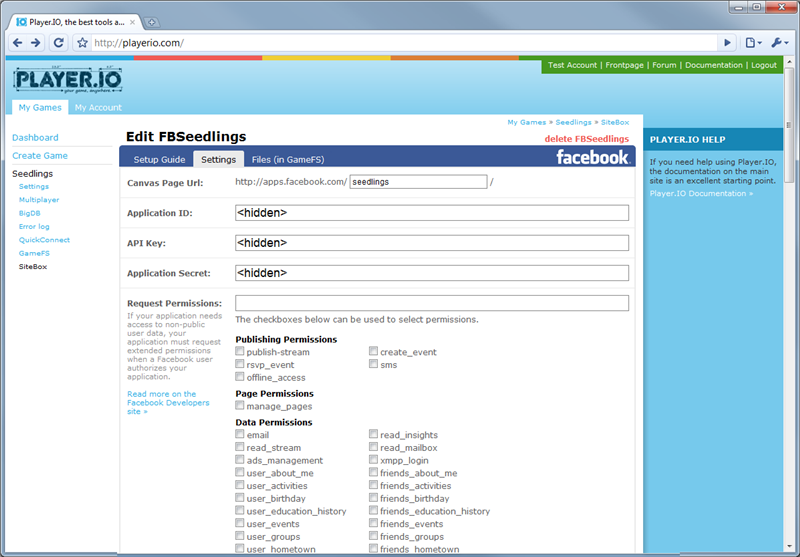Check the publish-stream permission
800x557 pixels.
pyautogui.click(x=240, y=351)
